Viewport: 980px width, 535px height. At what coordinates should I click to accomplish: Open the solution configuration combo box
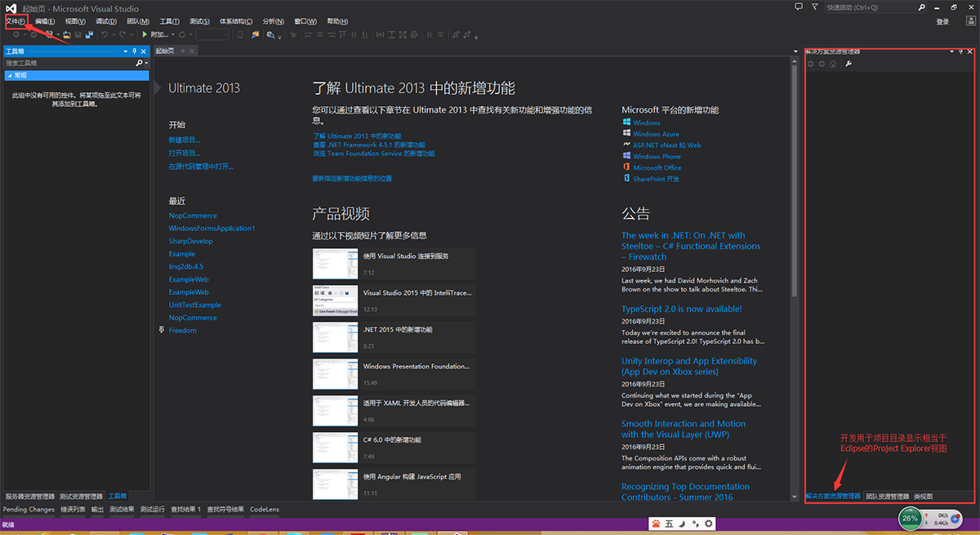212,34
